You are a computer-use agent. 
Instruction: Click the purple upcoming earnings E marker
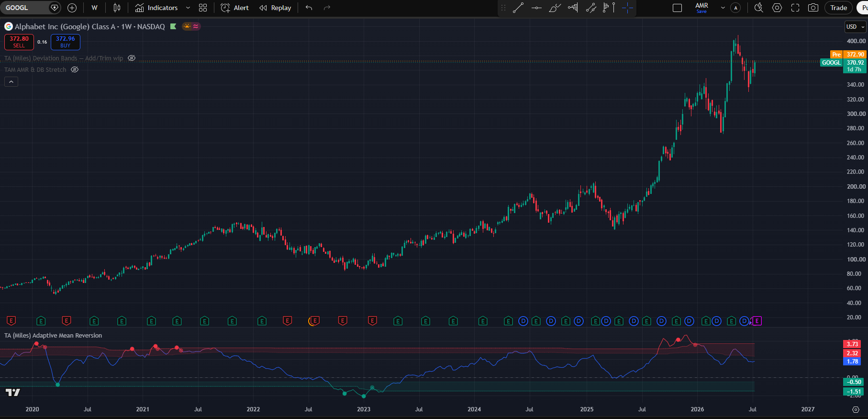(x=757, y=321)
